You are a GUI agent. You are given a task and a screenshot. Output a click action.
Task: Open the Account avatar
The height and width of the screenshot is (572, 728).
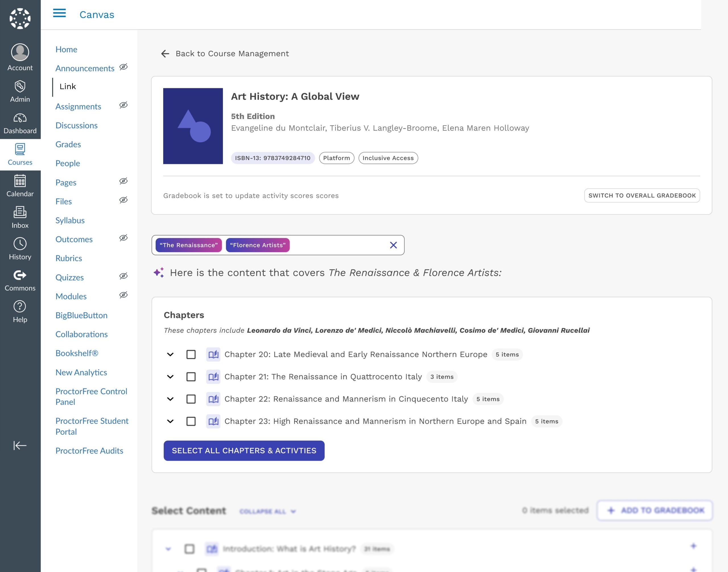(20, 52)
